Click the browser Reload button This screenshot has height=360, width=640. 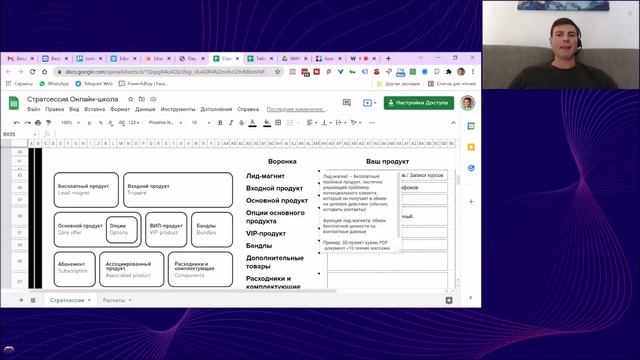(32, 71)
